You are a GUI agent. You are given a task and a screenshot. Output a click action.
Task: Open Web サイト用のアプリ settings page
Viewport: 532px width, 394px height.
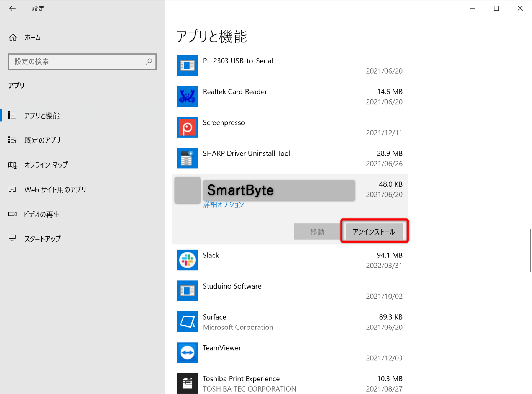pos(55,190)
